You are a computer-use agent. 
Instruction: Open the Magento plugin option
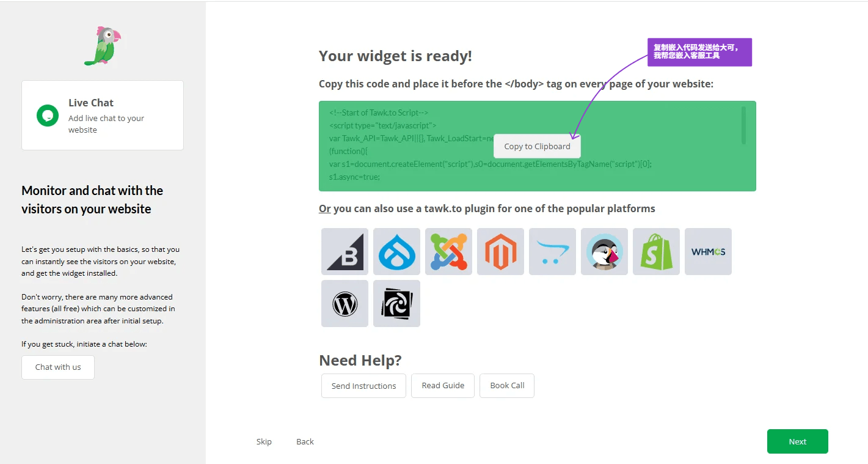point(500,251)
